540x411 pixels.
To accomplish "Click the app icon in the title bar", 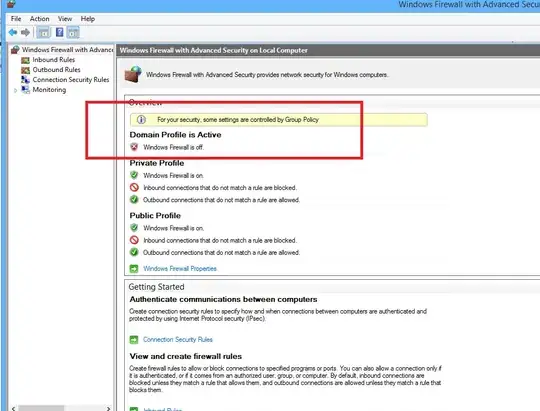I will pyautogui.click(x=11, y=4).
